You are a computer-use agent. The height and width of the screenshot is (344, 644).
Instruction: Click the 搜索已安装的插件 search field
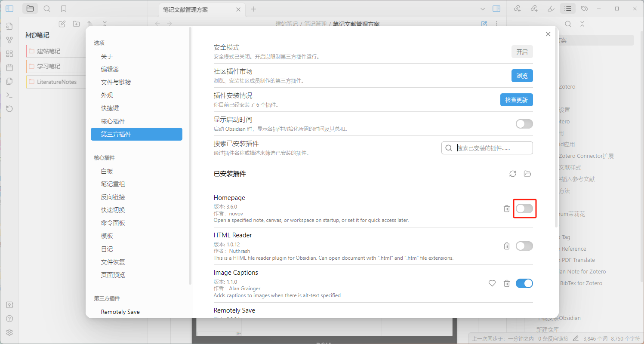click(487, 148)
